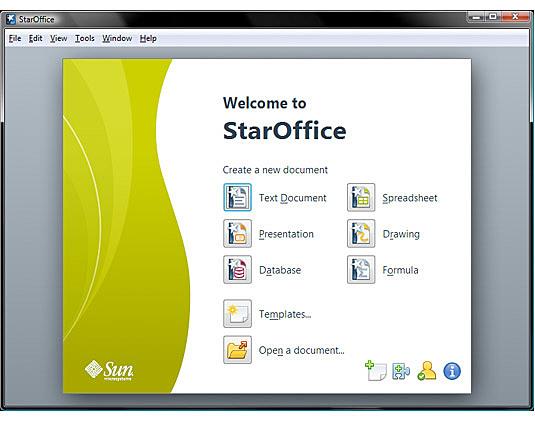Minimize the StarOffice window

pyautogui.click(x=476, y=17)
